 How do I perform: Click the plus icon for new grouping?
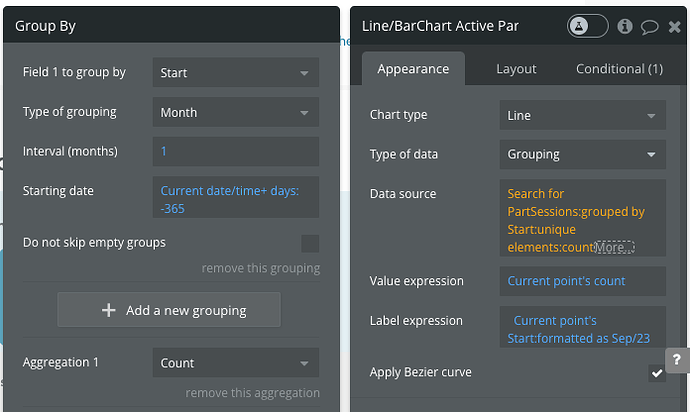[x=109, y=310]
